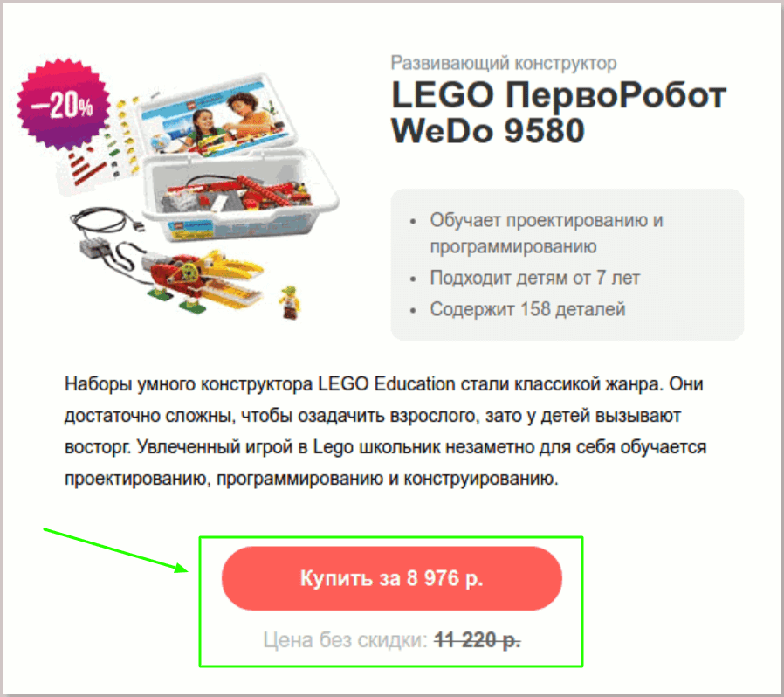Click the "Обучает проектированию и программированию" bullet
Image resolution: width=784 pixels, height=697 pixels.
546,233
